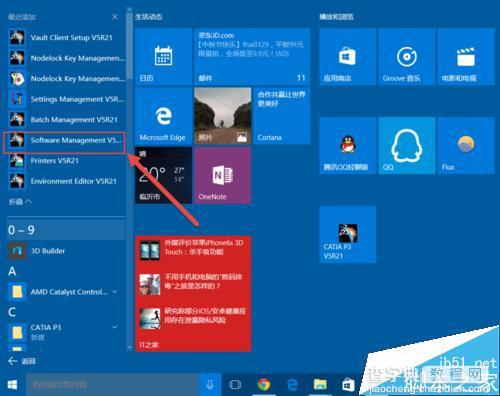The height and width of the screenshot is (396, 500).
Task: Launch Settings Management V5R icon
Action: (17, 99)
